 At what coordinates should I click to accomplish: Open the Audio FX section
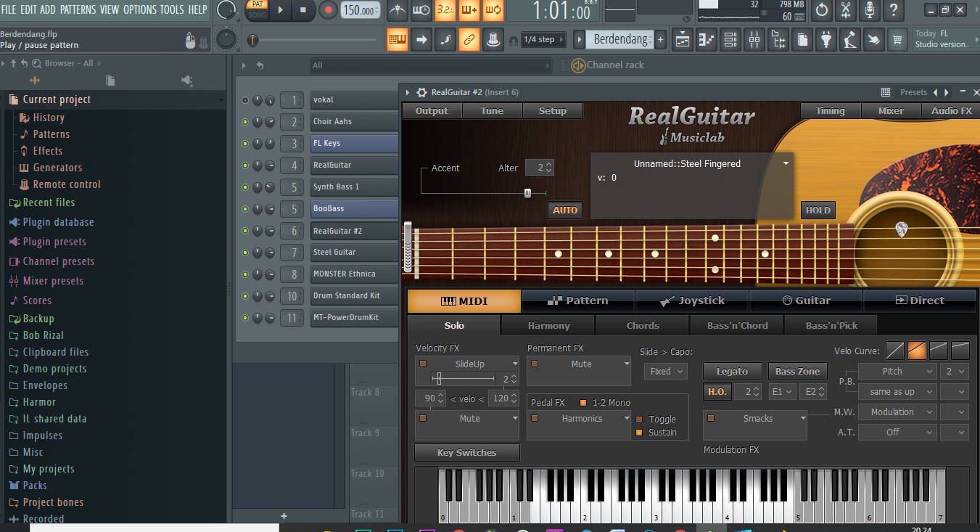point(951,111)
